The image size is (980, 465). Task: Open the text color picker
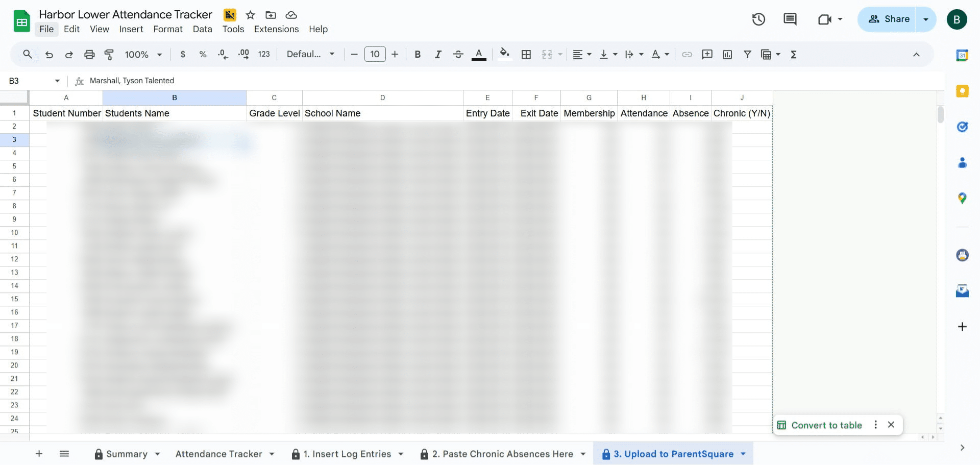pyautogui.click(x=479, y=54)
